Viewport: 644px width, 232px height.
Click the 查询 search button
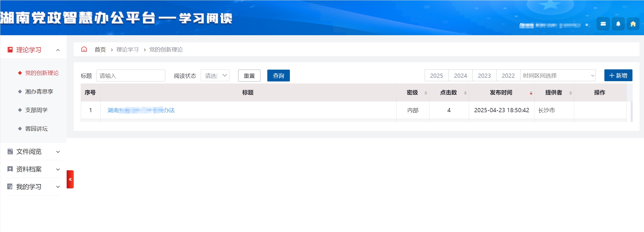pos(278,76)
